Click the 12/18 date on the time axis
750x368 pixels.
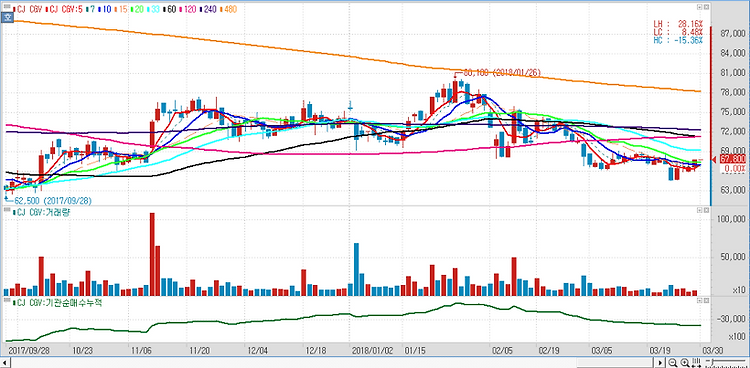316,350
